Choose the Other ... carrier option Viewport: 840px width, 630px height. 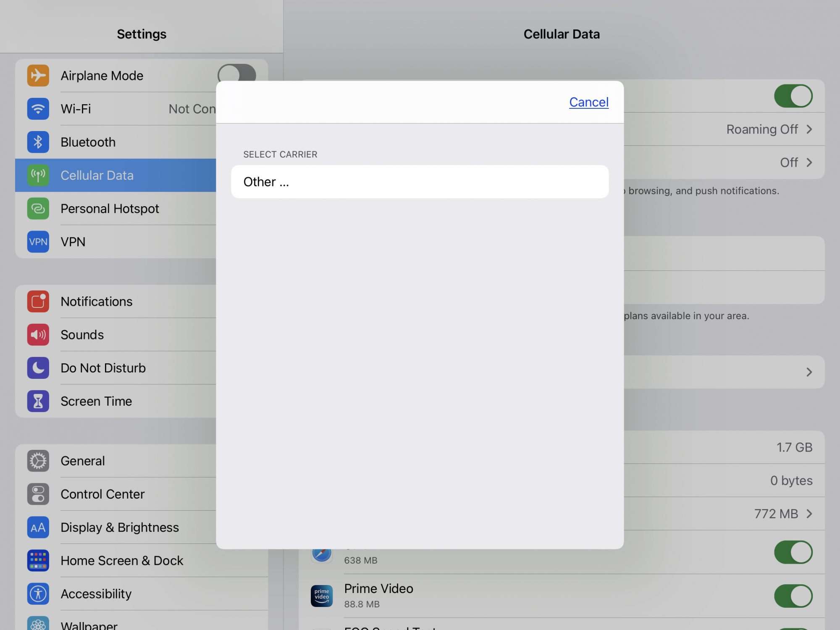coord(419,182)
